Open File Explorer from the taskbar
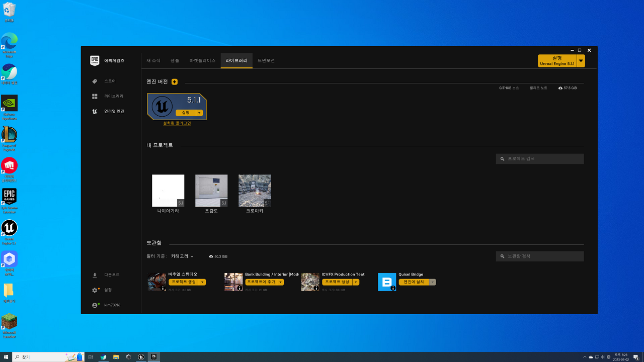 [116, 357]
